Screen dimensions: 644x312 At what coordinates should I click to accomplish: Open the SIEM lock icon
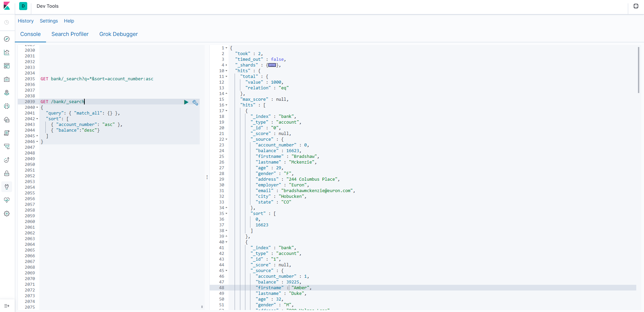coord(7,173)
